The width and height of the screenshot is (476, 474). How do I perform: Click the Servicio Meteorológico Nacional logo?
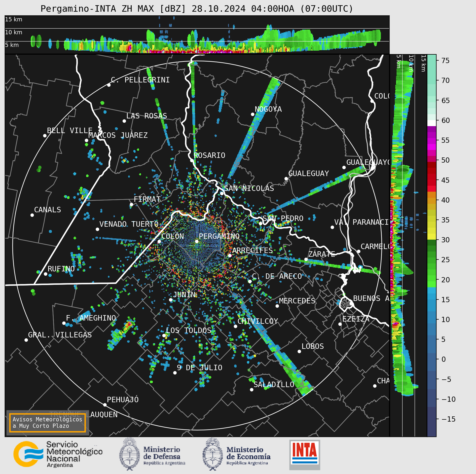pos(58,454)
